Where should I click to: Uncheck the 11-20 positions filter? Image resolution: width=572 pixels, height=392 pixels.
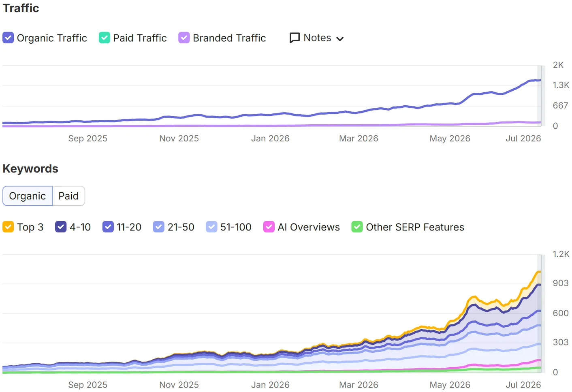[108, 227]
